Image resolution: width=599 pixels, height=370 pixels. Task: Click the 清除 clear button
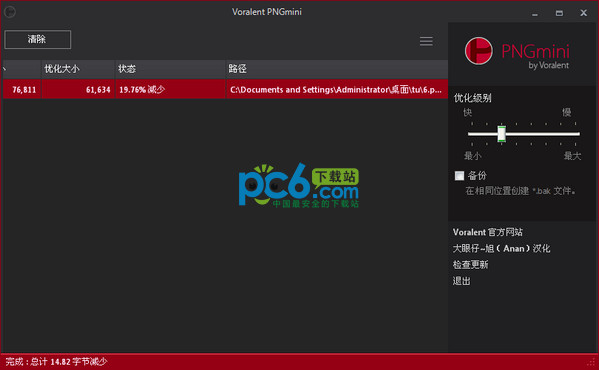click(37, 39)
